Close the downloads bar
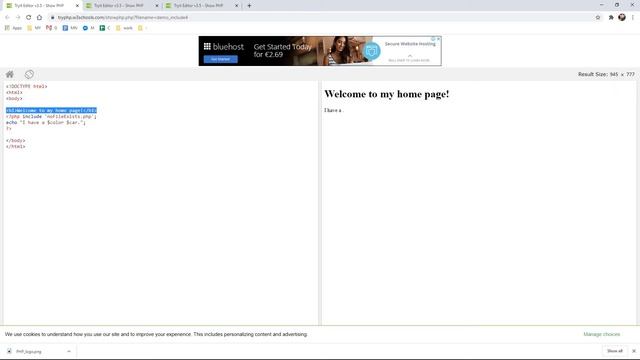The width and height of the screenshot is (640, 360). coord(634,351)
